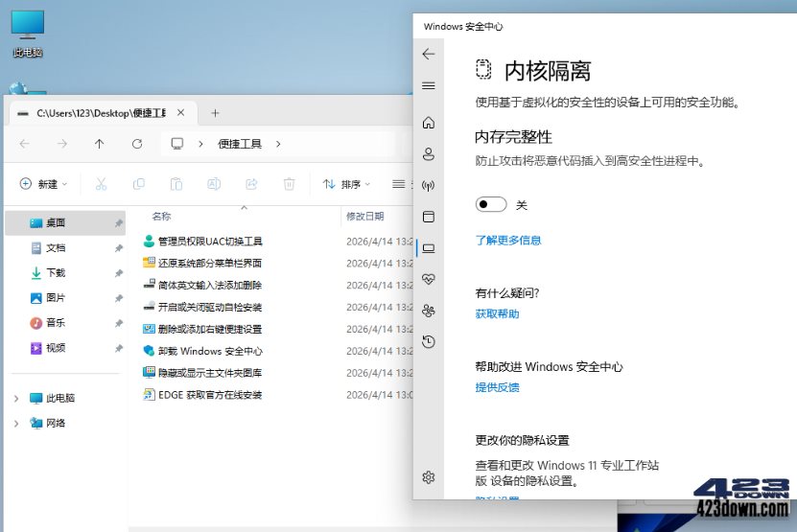Expand chevron after PC icon in address bar
This screenshot has width=797, height=532.
point(200,145)
